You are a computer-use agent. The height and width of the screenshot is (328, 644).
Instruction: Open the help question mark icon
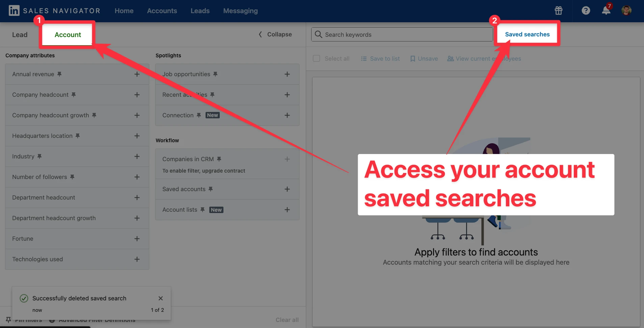[x=586, y=11]
